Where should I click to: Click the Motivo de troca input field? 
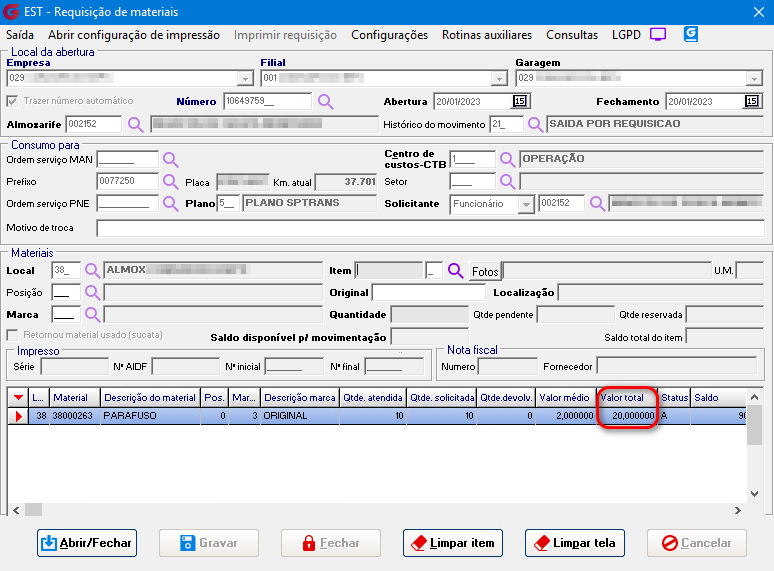pos(430,228)
